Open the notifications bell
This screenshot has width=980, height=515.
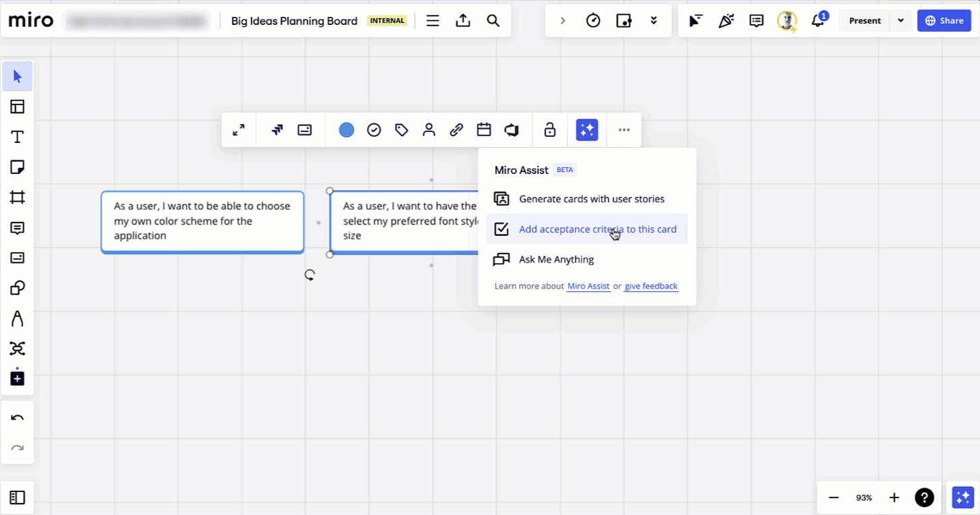pyautogui.click(x=818, y=20)
